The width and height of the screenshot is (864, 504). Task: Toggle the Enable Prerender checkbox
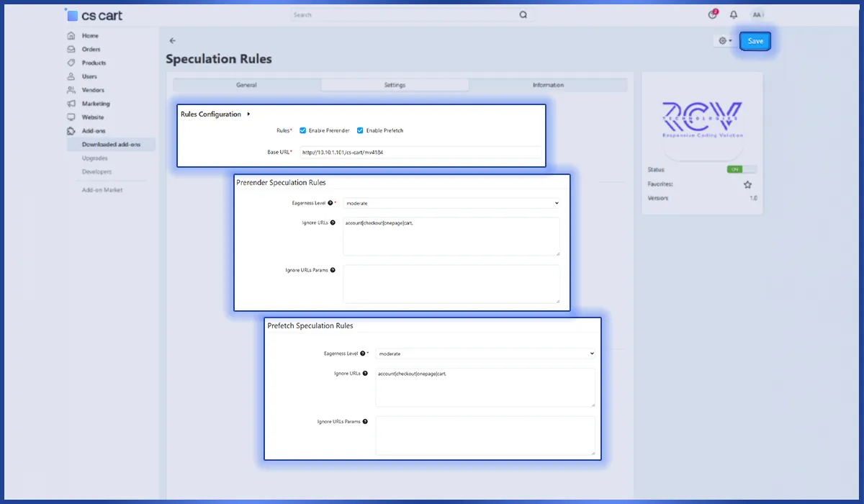pyautogui.click(x=303, y=130)
